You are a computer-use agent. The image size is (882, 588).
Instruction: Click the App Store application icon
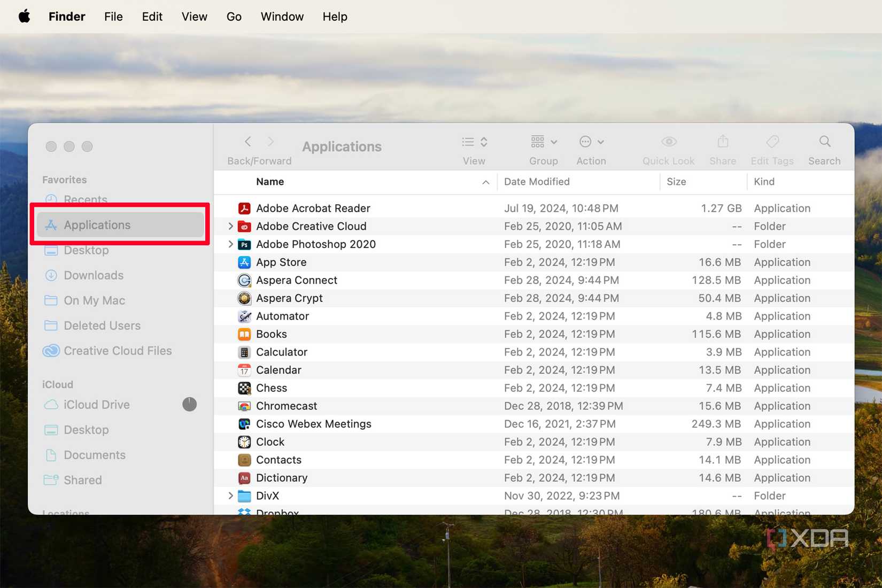[244, 262]
